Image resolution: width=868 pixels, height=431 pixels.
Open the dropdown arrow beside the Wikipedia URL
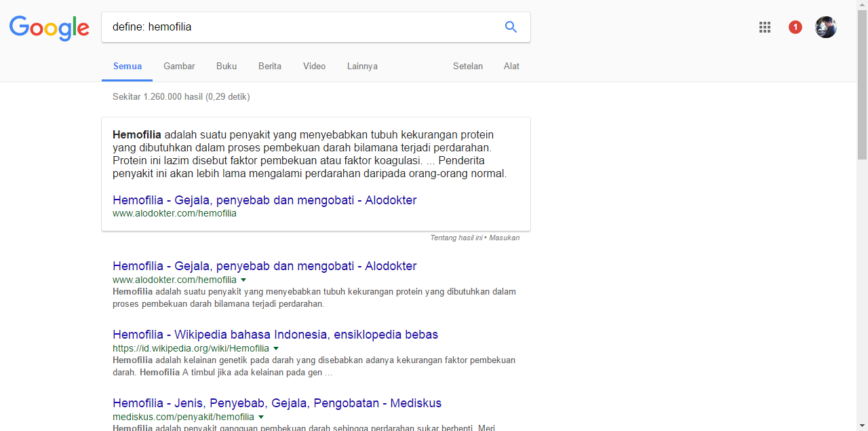click(276, 348)
